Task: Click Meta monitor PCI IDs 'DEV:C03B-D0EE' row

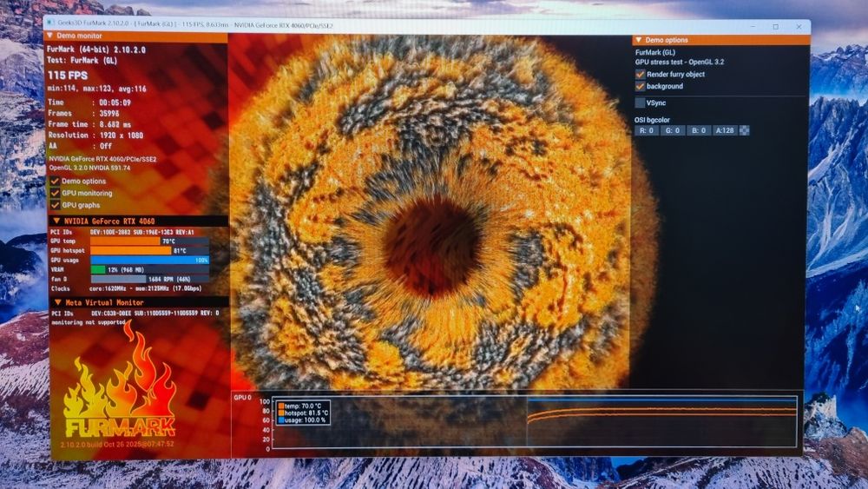Action: coord(135,313)
